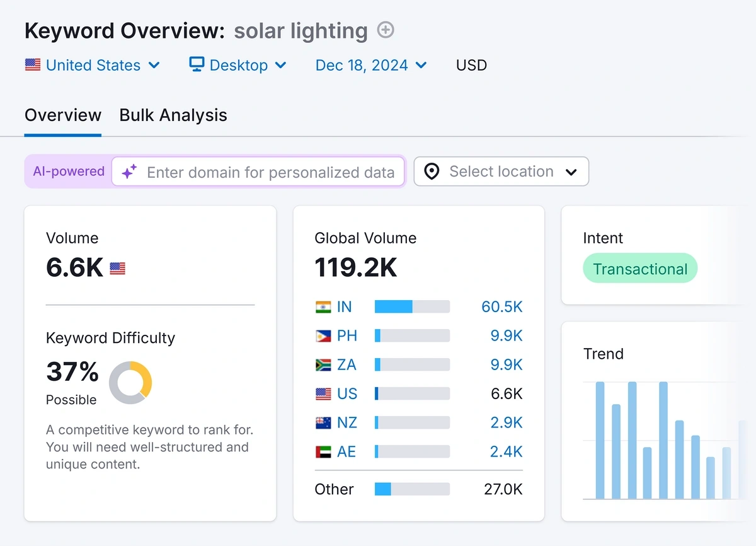Click the Trend card heading
The width and height of the screenshot is (756, 546).
coord(604,354)
